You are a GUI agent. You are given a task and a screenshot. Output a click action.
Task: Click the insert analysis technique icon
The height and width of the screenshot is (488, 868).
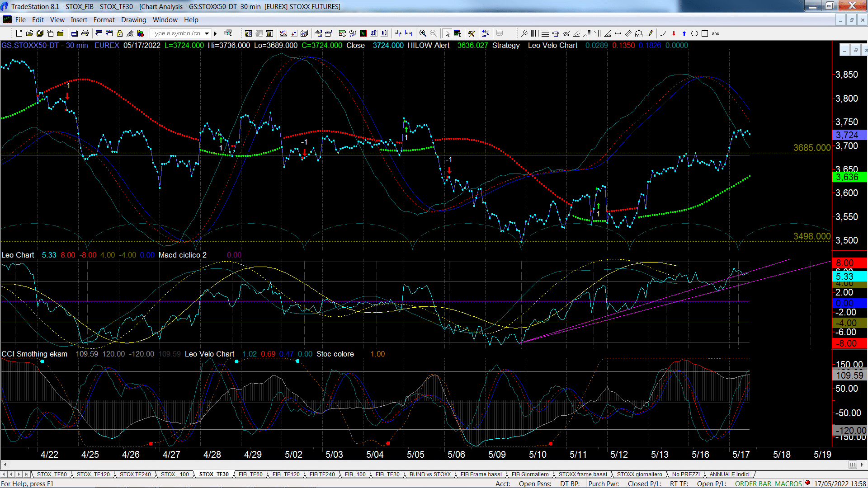(283, 33)
